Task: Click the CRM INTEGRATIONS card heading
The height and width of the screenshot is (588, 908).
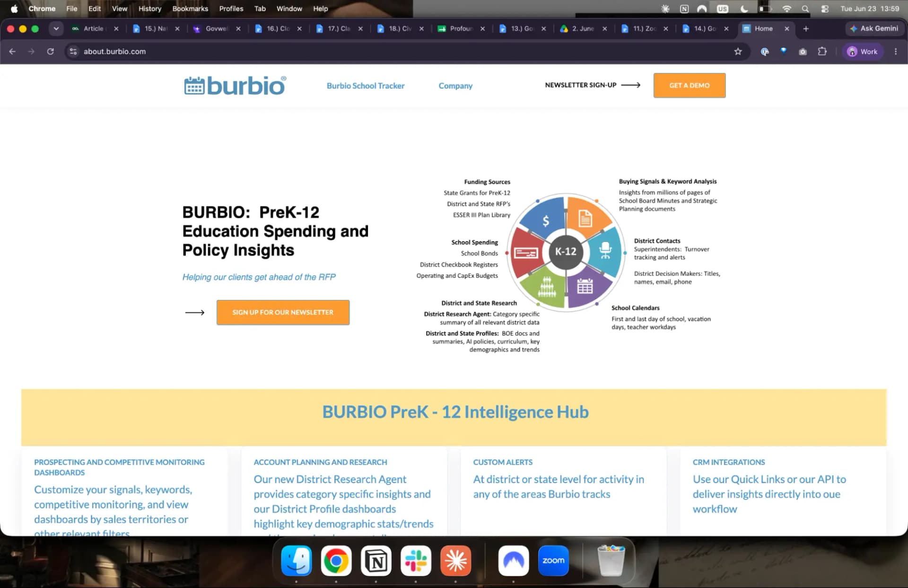Action: click(729, 462)
